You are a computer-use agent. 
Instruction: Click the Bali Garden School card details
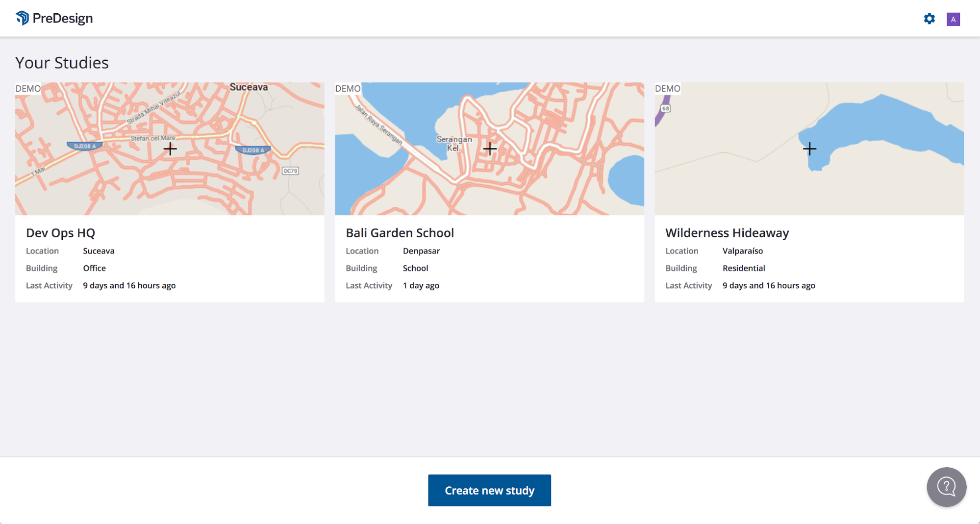point(489,259)
